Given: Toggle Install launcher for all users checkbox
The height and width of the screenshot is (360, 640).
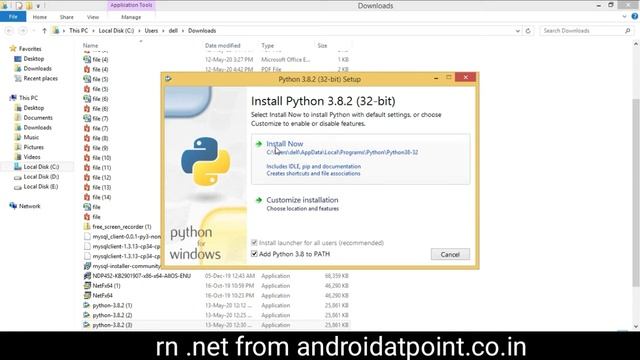Looking at the screenshot, I should pyautogui.click(x=254, y=243).
